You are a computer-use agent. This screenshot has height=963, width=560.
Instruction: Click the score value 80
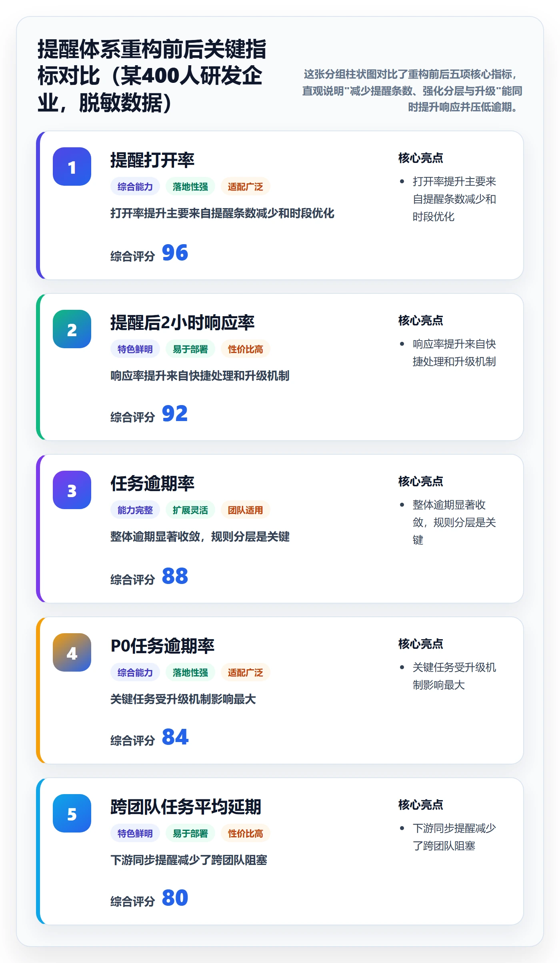pyautogui.click(x=175, y=898)
